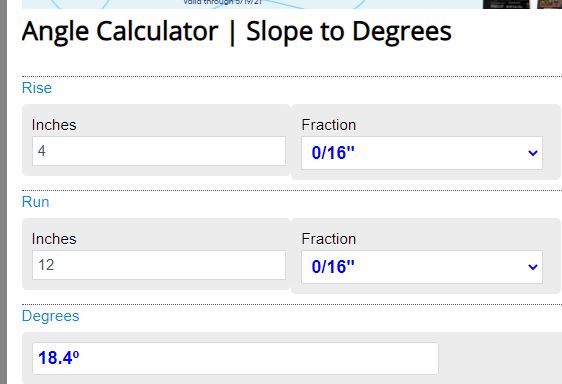Screen dimensions: 562x384
Task: Click the Fraction label in the Rise section
Action: coord(329,125)
